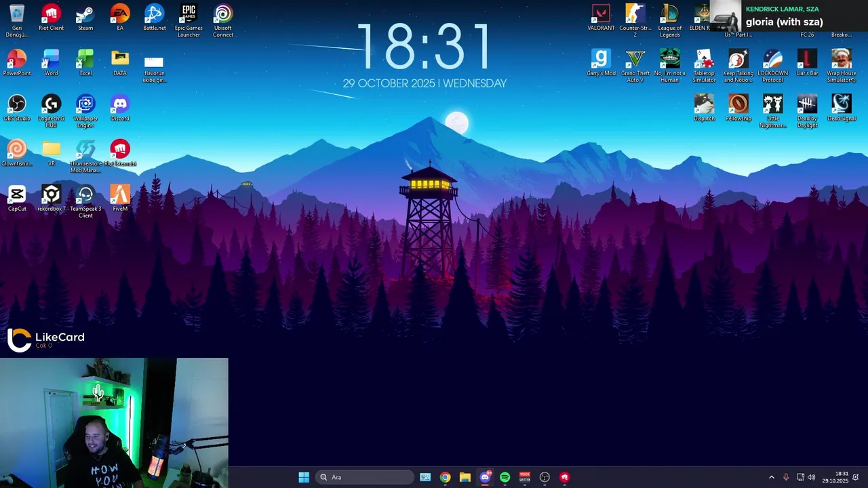Select the Logitech G HUB desktop icon
Viewport: 868px width, 488px height.
tap(51, 111)
